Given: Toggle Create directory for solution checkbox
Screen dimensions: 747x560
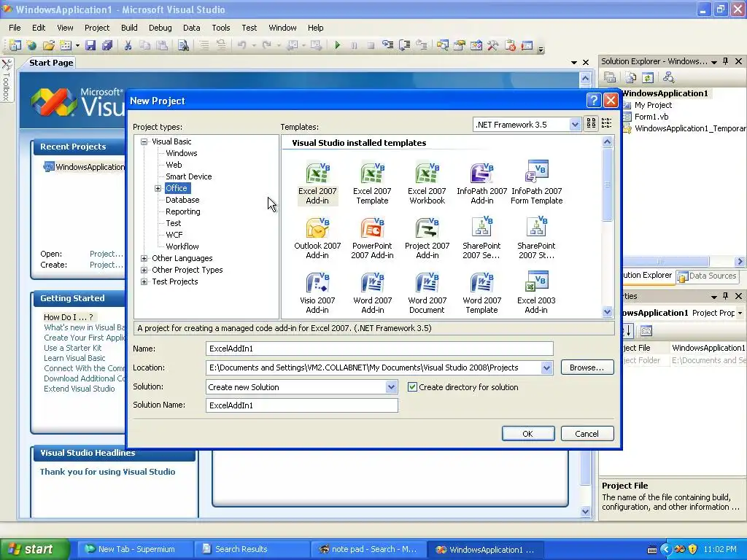Looking at the screenshot, I should (412, 387).
